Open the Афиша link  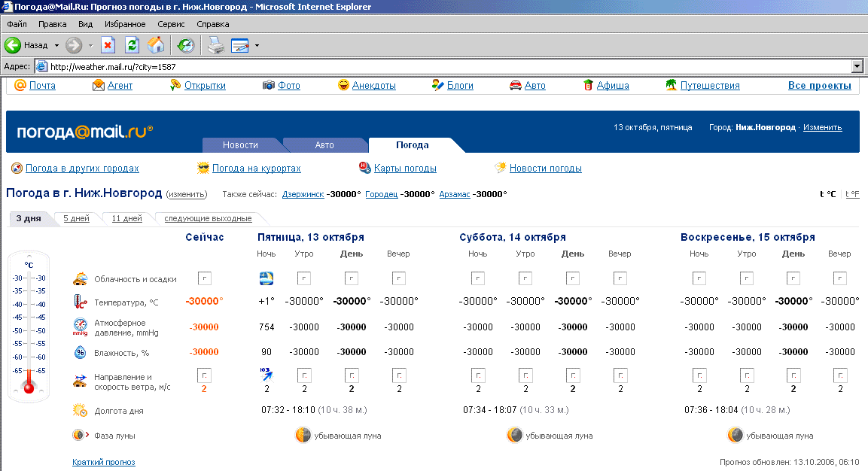(613, 85)
